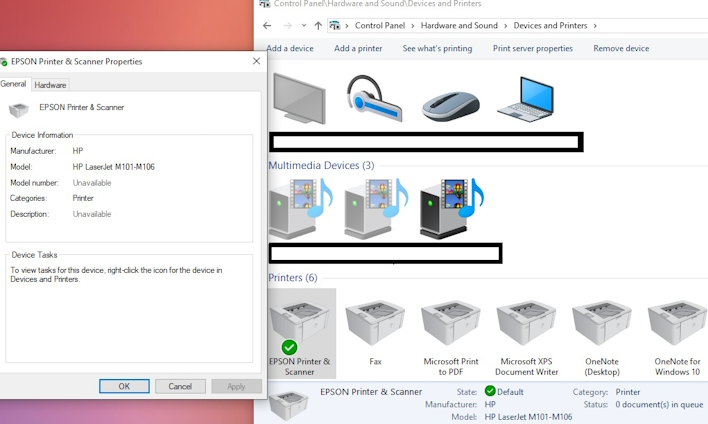This screenshot has width=708, height=424.
Task: Click Remove device command
Action: [621, 48]
